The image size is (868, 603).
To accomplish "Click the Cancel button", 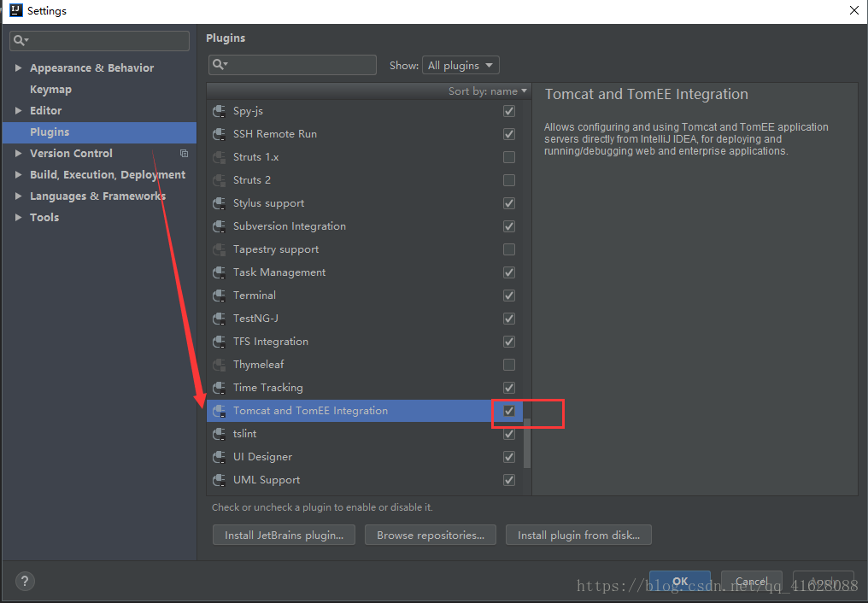I will (x=752, y=582).
